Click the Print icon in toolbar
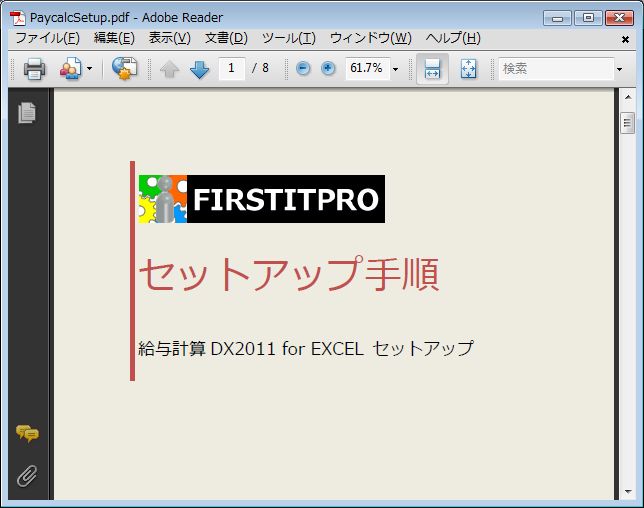The image size is (644, 508). click(x=34, y=69)
